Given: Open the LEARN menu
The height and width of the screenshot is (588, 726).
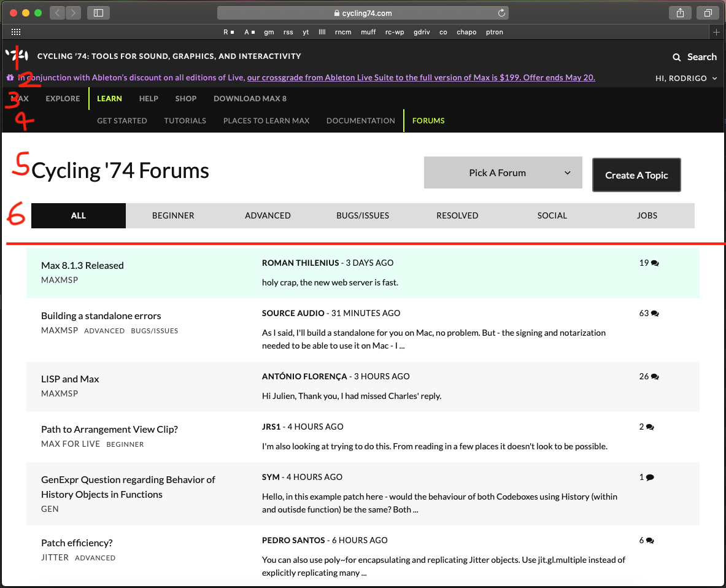Looking at the screenshot, I should click(x=109, y=99).
